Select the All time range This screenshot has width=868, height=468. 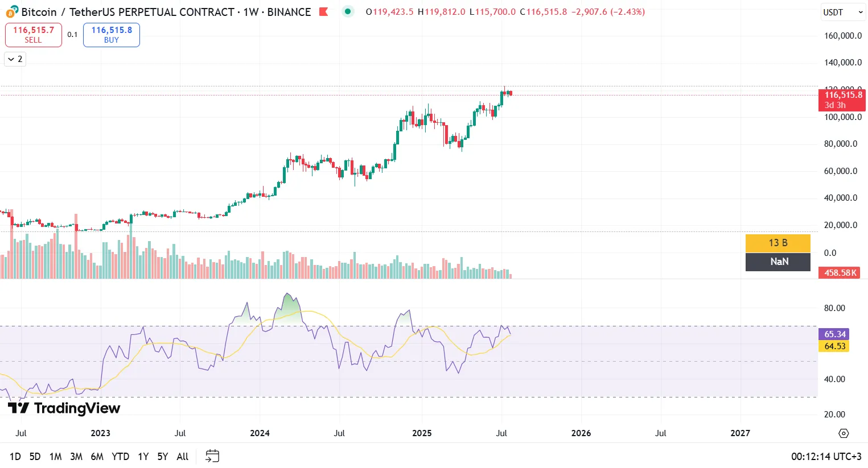click(x=182, y=457)
